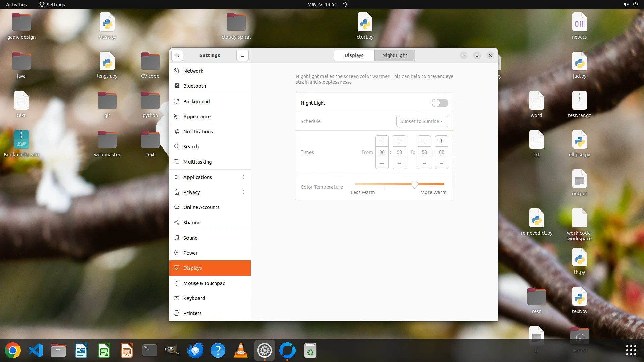Open Bluetooth settings in the sidebar
This screenshot has width=644, height=362.
click(195, 86)
